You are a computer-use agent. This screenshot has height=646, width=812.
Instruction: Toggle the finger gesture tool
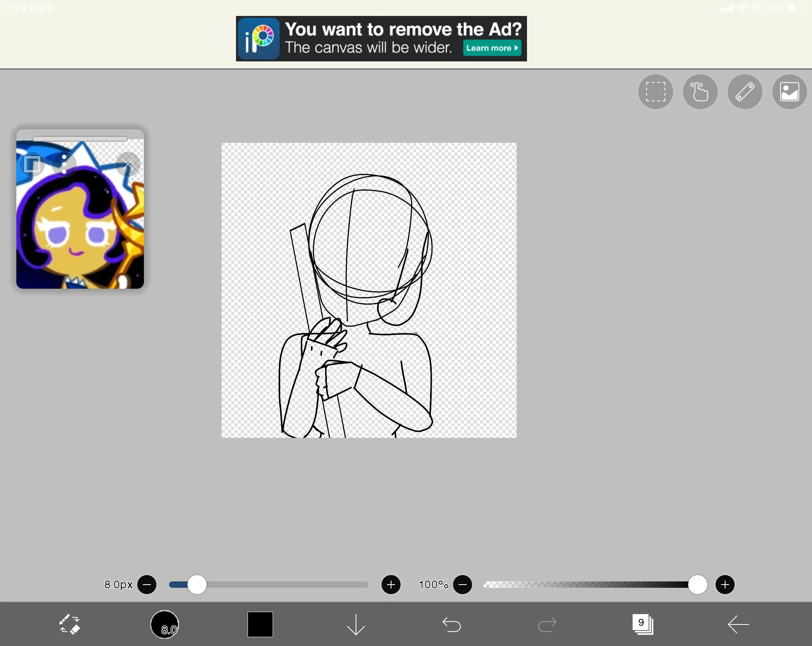(x=700, y=92)
